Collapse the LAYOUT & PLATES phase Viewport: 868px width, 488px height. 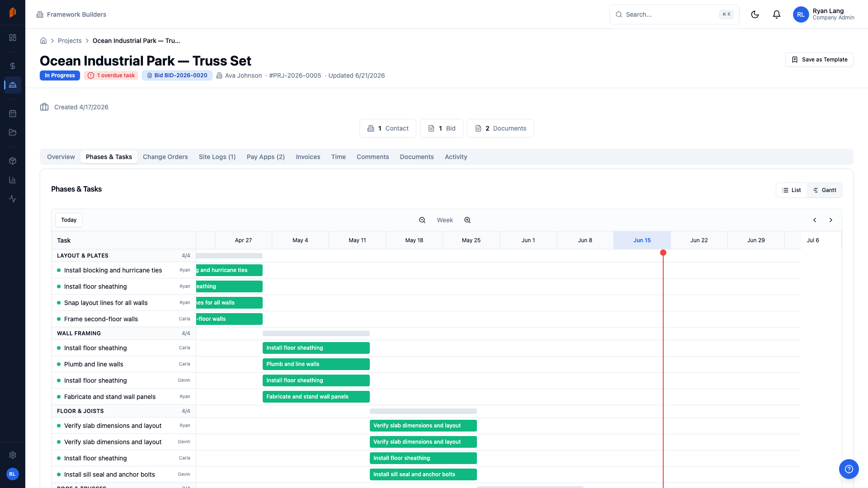[123, 256]
